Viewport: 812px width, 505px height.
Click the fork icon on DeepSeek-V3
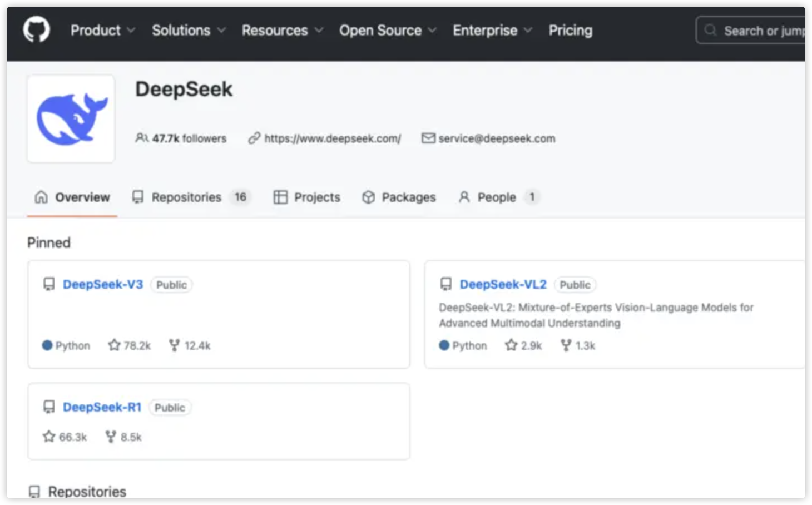[174, 345]
